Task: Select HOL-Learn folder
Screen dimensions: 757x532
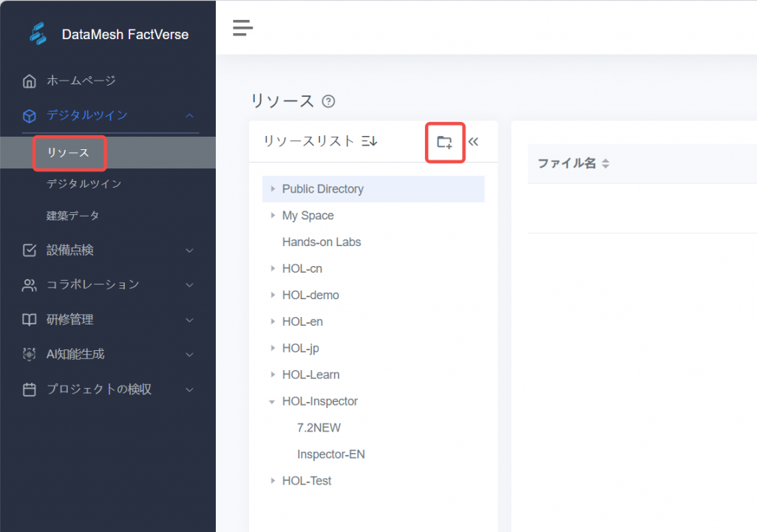Action: click(311, 375)
